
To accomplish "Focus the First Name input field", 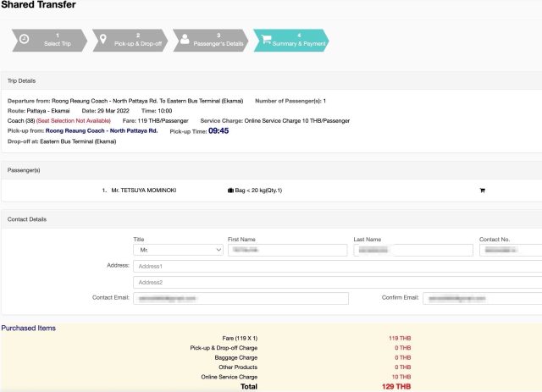I will 287,251.
